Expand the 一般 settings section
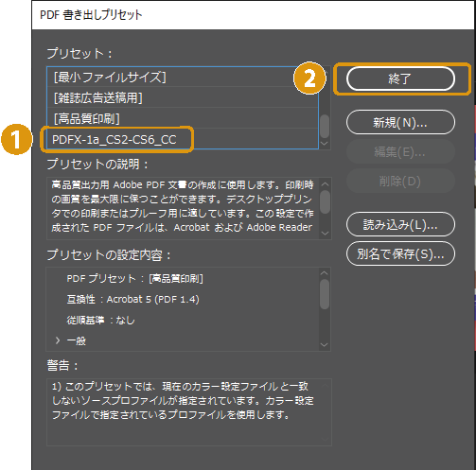The width and height of the screenshot is (476, 470). (x=58, y=340)
